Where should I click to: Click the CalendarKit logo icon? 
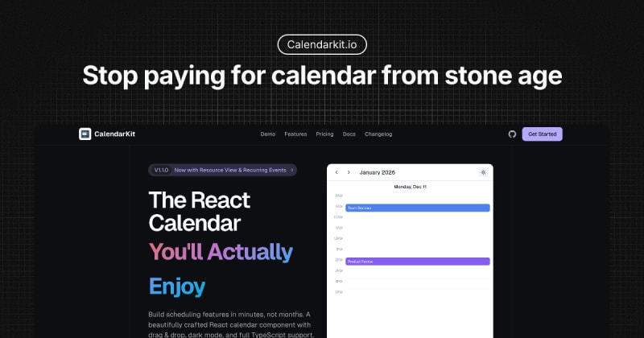tap(85, 134)
